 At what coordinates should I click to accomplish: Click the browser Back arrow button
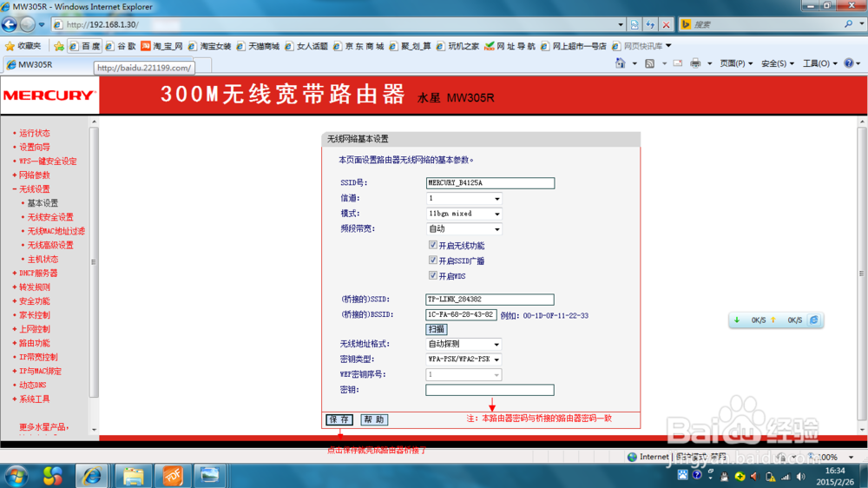point(10,24)
